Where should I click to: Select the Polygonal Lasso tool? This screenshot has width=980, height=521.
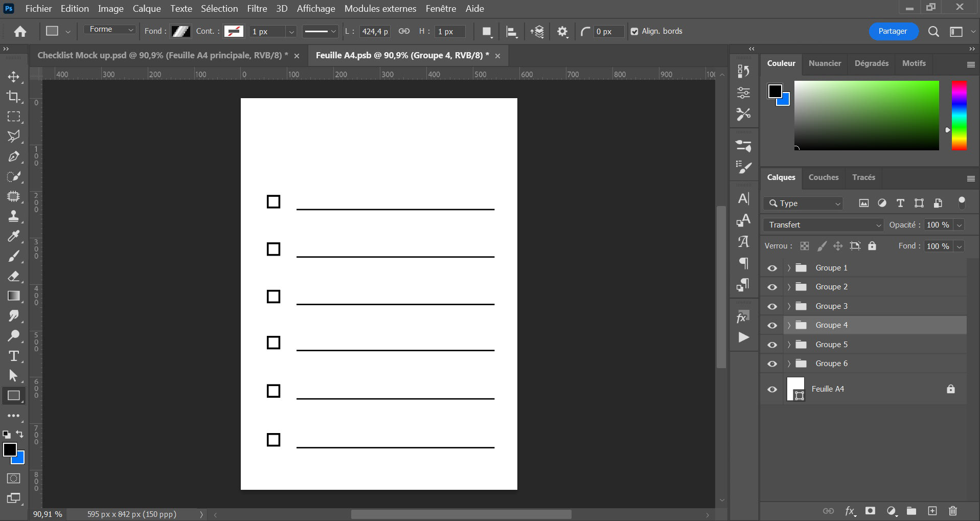point(14,137)
